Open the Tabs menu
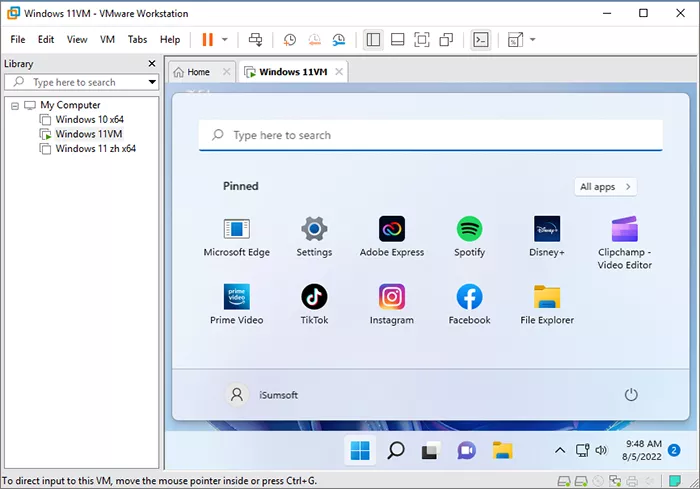The width and height of the screenshot is (700, 489). [x=138, y=39]
